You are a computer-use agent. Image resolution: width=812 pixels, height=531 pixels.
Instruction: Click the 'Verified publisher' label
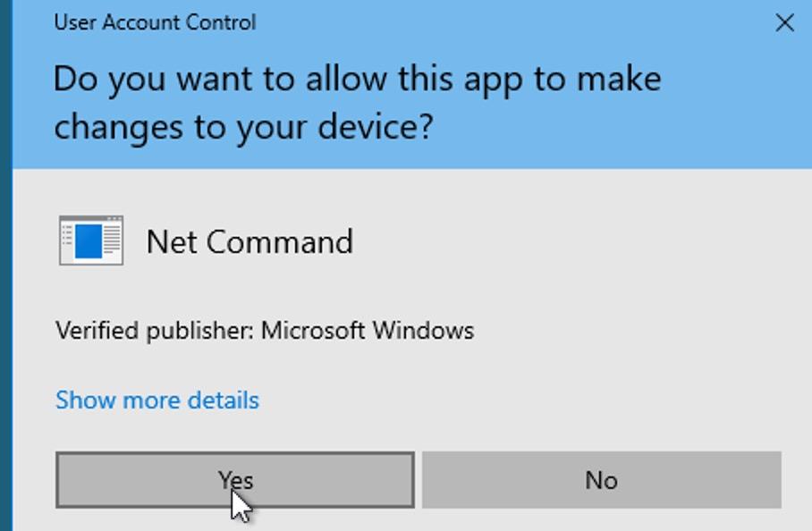click(156, 331)
